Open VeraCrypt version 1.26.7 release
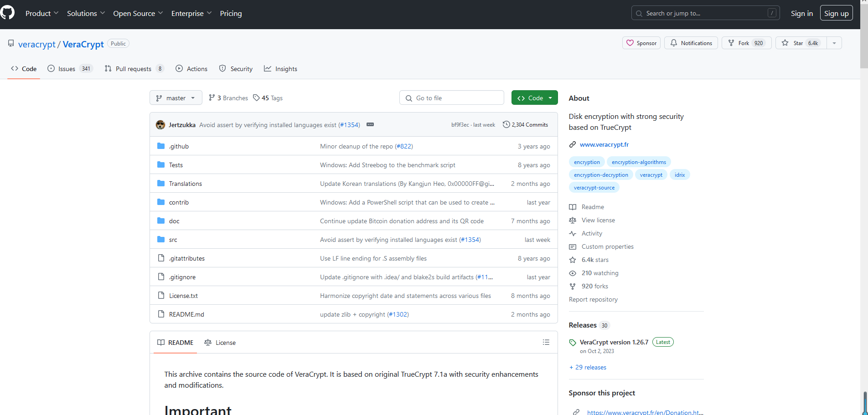This screenshot has width=868, height=415. click(x=614, y=342)
